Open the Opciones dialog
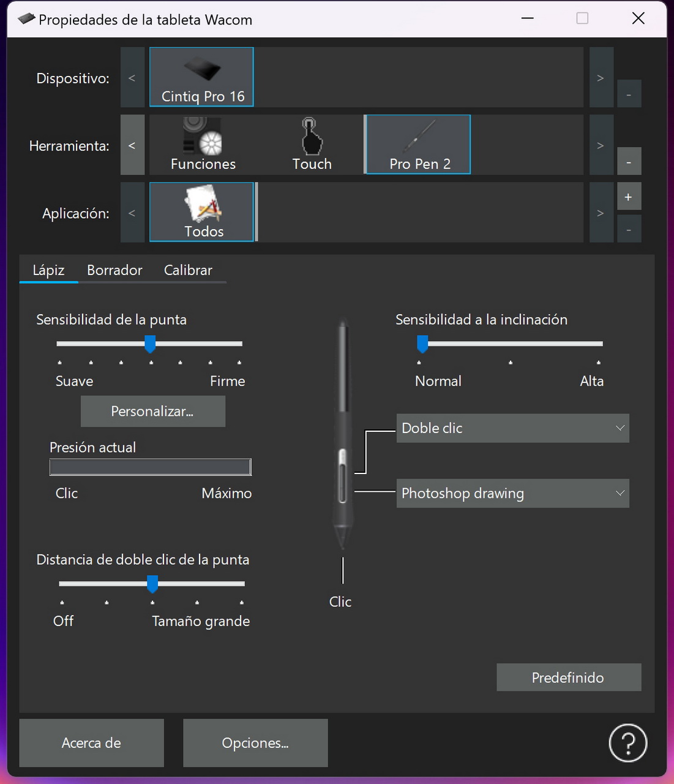Screen dimensions: 674x784 pos(255,743)
